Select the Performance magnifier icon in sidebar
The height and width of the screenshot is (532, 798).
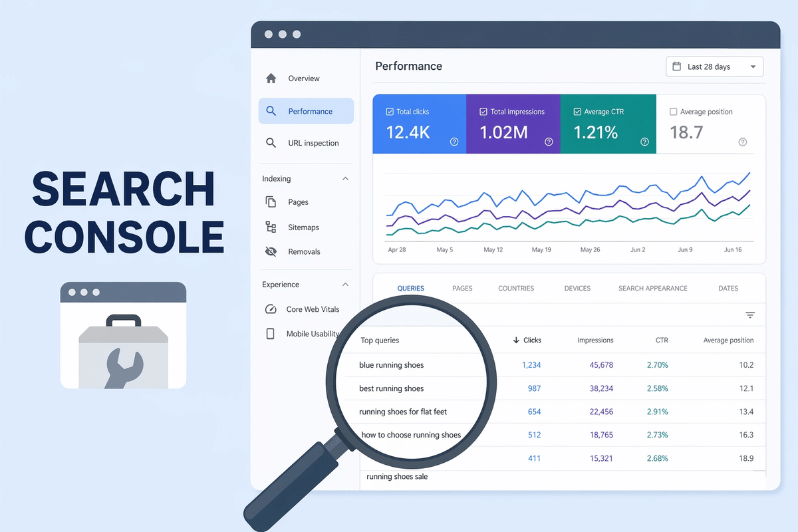(271, 111)
